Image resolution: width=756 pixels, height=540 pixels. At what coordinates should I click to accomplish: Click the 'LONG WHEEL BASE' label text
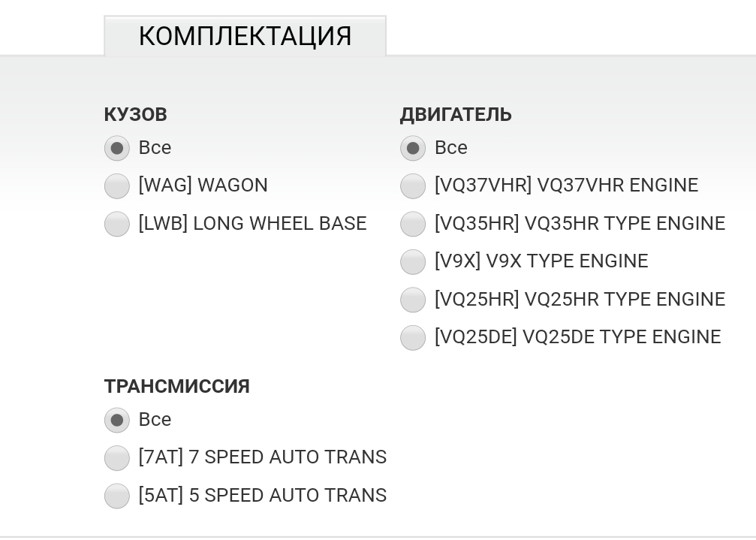tap(280, 224)
